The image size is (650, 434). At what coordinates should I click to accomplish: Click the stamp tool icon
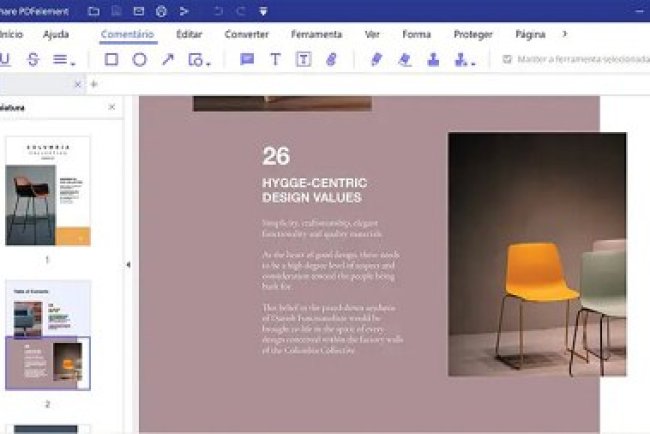433,60
